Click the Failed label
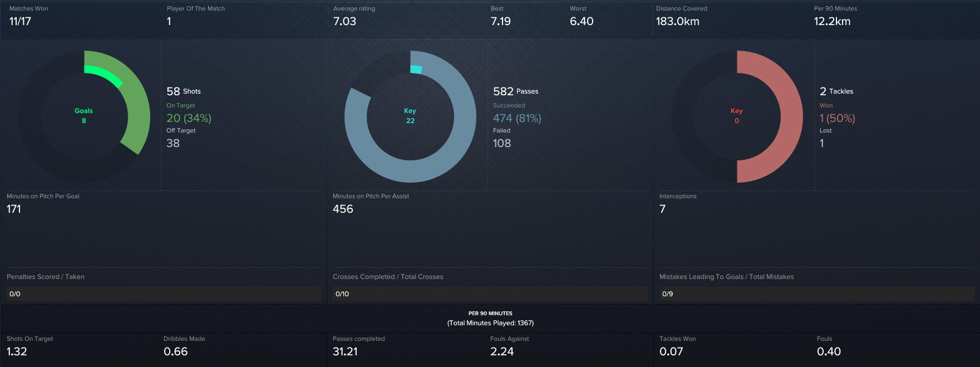This screenshot has height=367, width=980. pyautogui.click(x=501, y=130)
